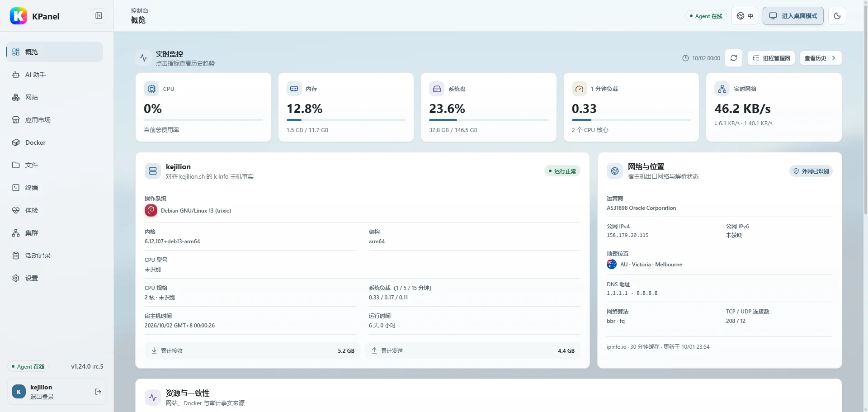Click IPv4 address 158.179.20.115
This screenshot has width=868, height=412.
[x=627, y=235]
